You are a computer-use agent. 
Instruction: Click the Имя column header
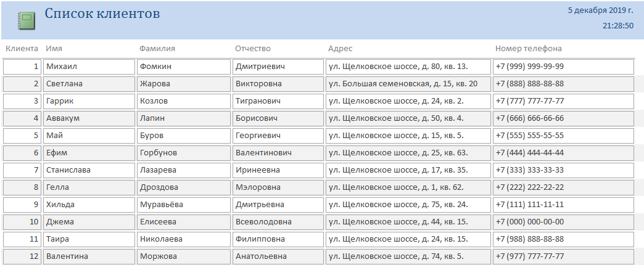pos(54,49)
